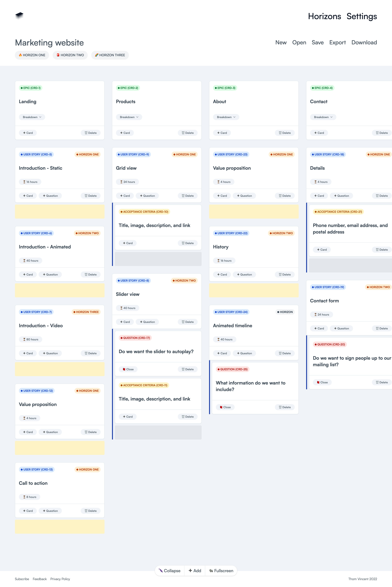This screenshot has width=392, height=587.
Task: Click the 80 hours estimate on Introduction - Video
Action: click(30, 339)
